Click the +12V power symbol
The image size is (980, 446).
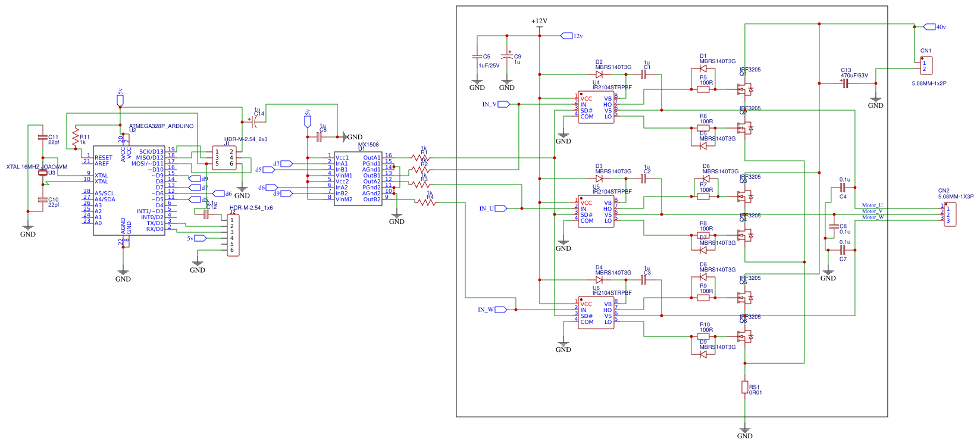tap(539, 21)
